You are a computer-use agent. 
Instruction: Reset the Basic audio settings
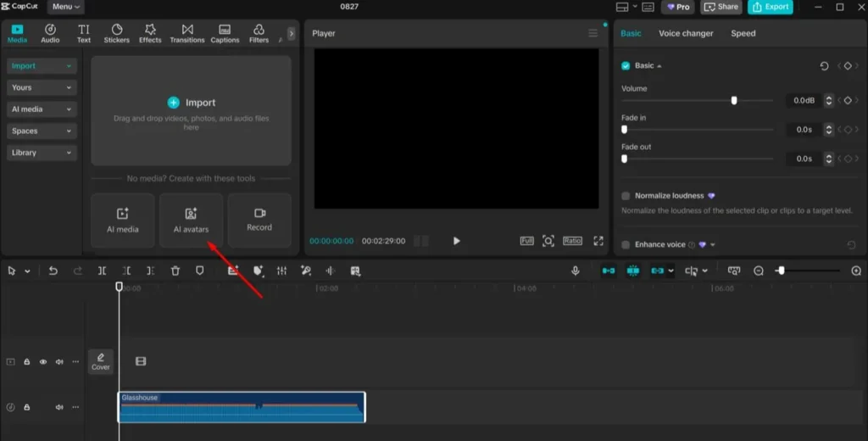point(824,66)
